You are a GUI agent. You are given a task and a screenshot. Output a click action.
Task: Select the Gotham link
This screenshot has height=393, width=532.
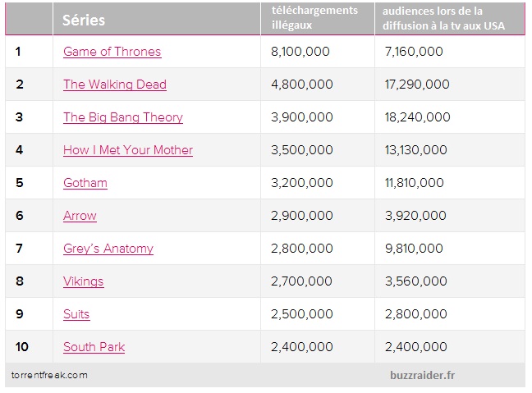(85, 183)
